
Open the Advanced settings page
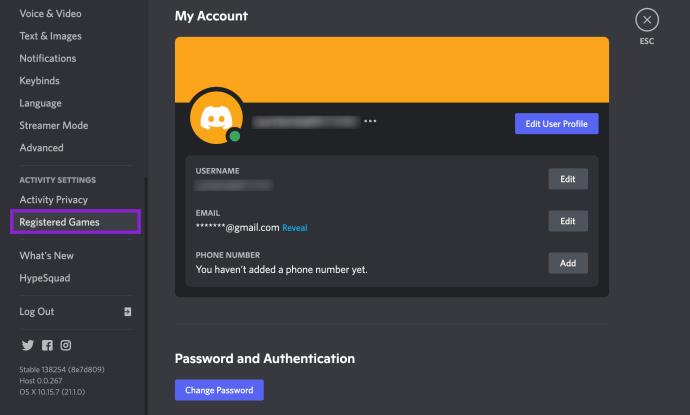(x=41, y=148)
